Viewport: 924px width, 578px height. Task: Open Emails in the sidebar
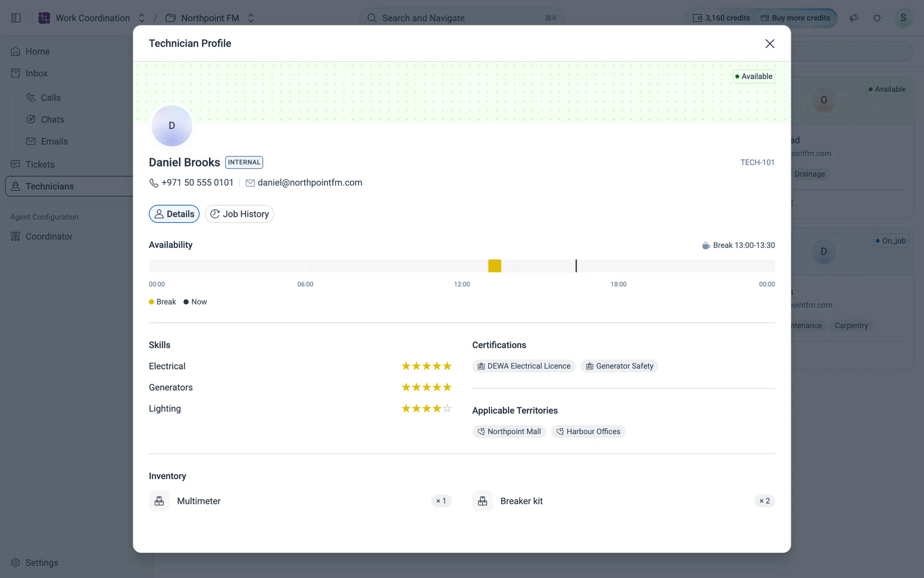[x=47, y=141]
